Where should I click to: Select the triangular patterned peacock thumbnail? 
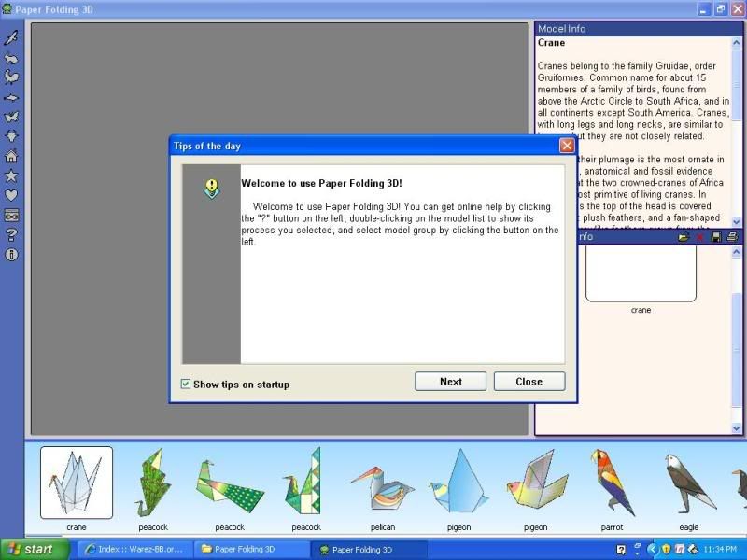click(304, 482)
